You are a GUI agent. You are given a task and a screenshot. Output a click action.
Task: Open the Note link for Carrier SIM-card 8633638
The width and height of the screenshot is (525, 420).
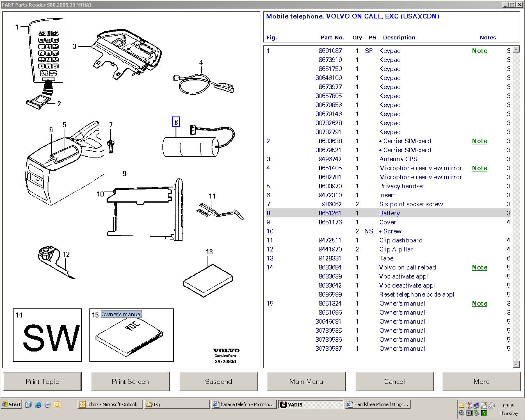479,141
